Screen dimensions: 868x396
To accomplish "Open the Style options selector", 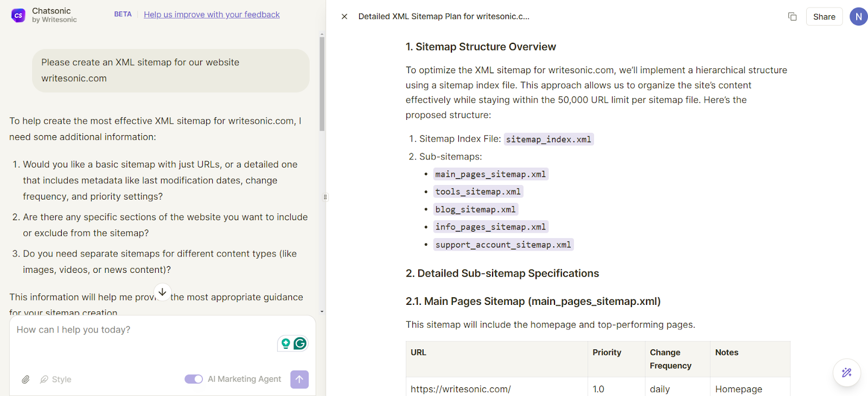I will point(56,380).
